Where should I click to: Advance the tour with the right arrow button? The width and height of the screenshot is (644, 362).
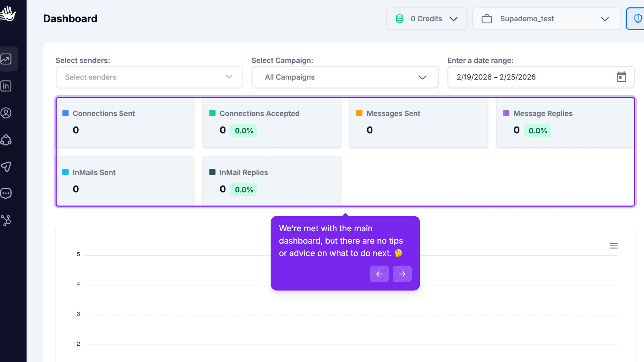(402, 274)
